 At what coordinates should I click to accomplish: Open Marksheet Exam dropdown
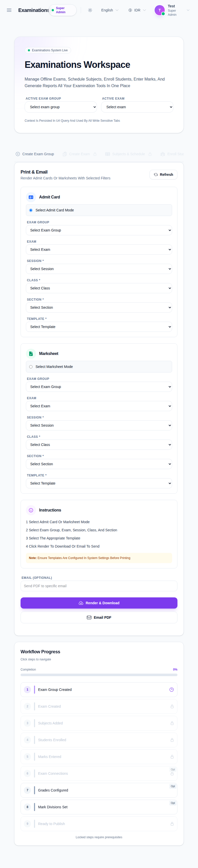coord(99,406)
